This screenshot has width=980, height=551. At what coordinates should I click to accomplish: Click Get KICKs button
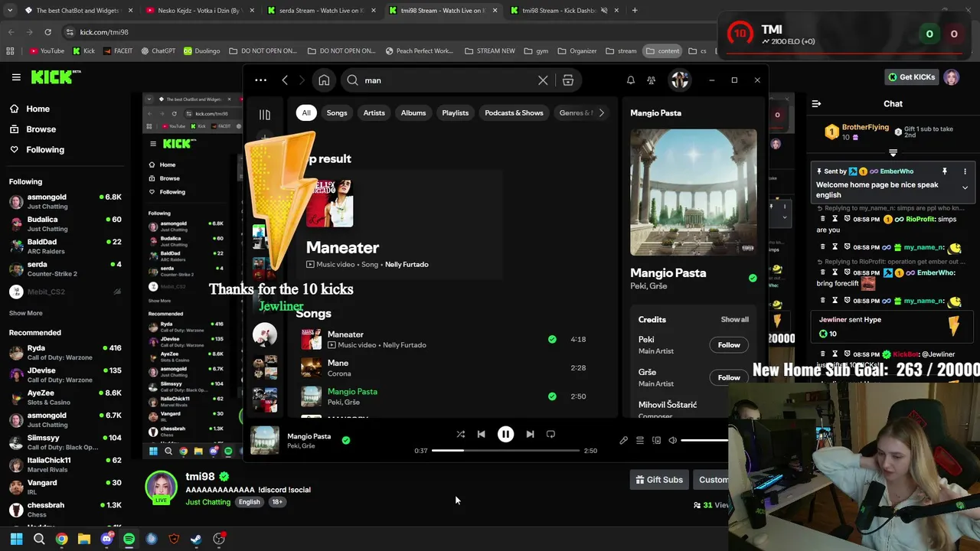[911, 77]
